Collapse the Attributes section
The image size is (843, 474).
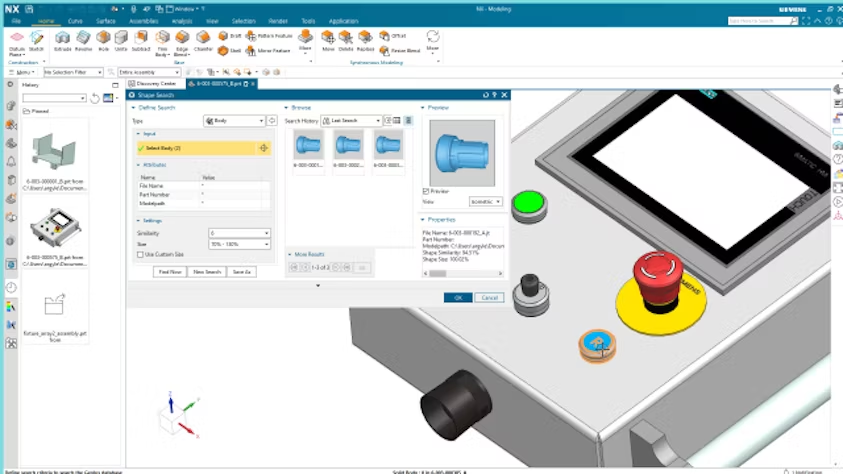139,164
